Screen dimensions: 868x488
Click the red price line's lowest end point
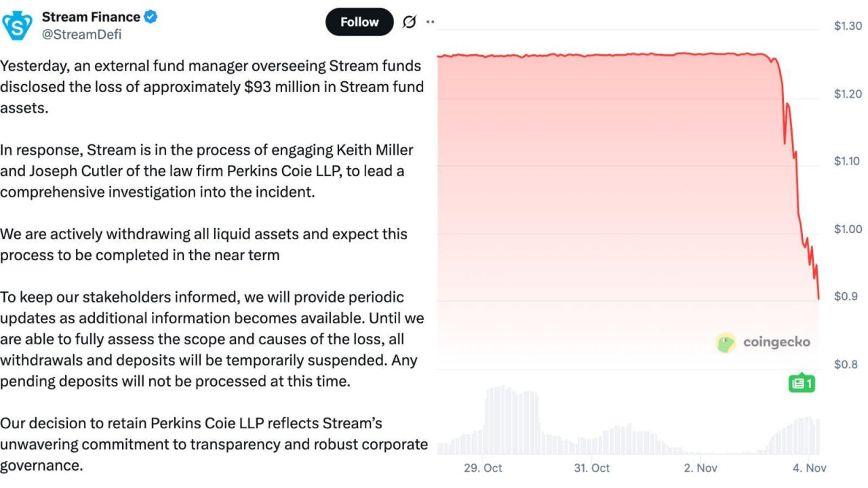tap(818, 298)
